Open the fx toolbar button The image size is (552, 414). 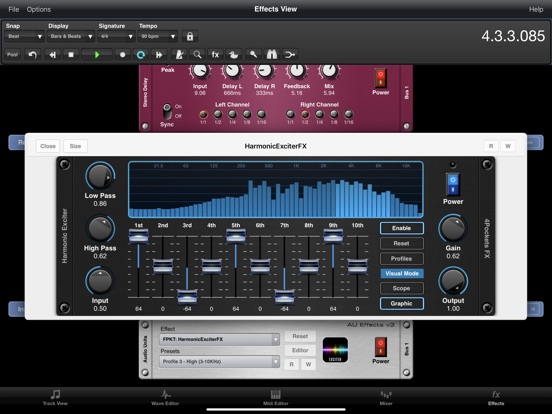click(215, 55)
